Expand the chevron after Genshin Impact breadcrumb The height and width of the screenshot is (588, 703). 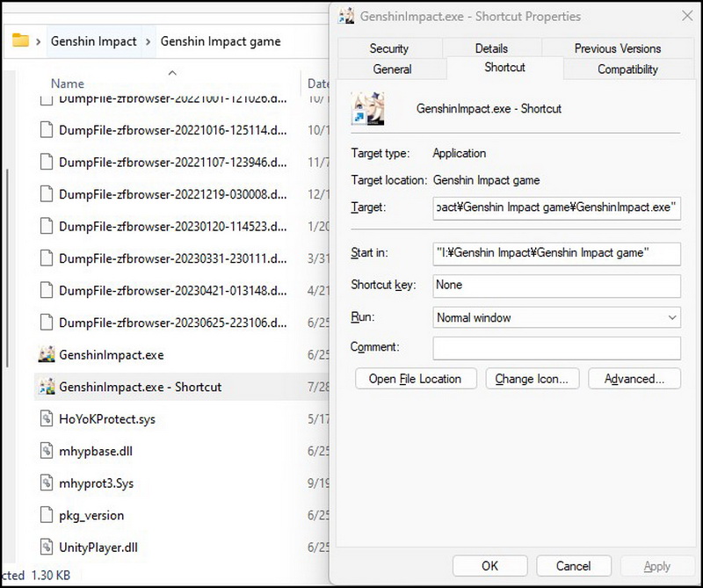tap(148, 41)
